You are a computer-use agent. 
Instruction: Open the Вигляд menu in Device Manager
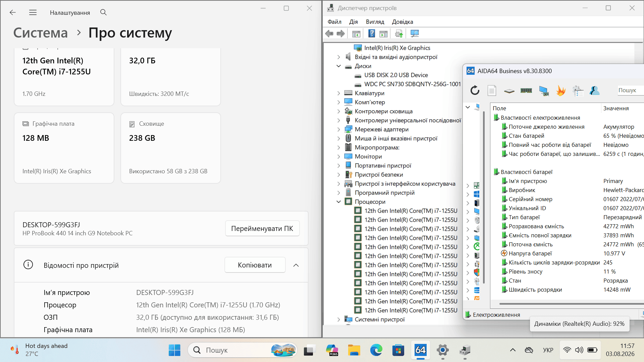(x=375, y=22)
